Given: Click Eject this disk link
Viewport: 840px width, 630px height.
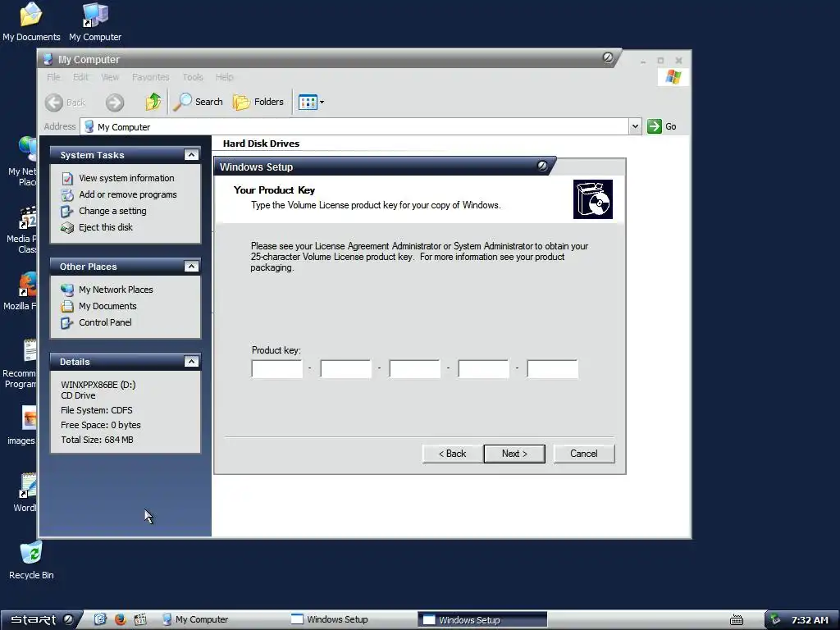Looking at the screenshot, I should tap(106, 227).
